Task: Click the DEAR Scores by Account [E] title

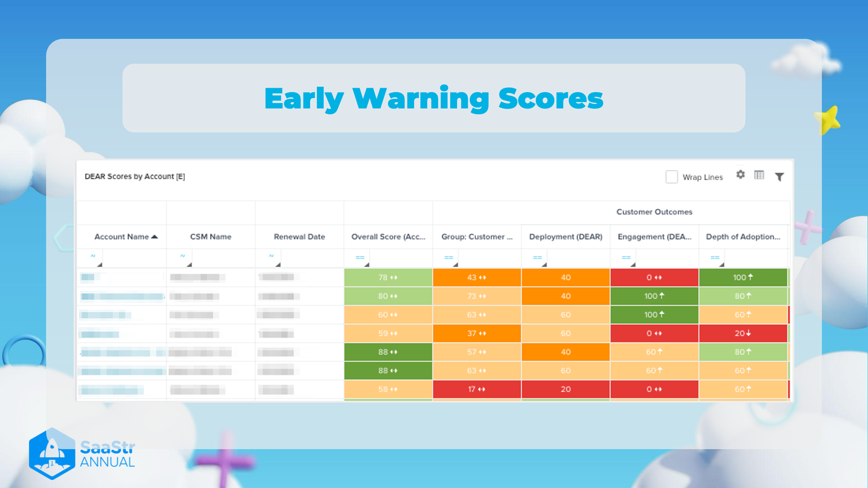Action: [135, 177]
